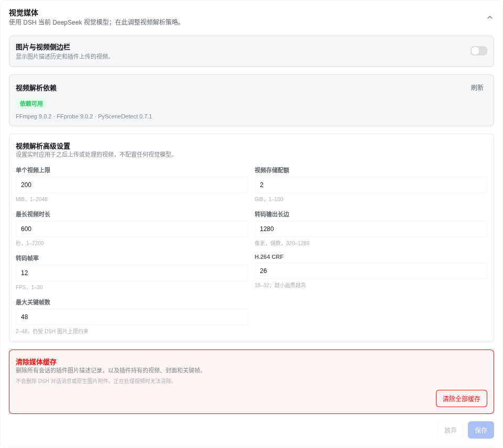Click the 视觉媒体 heading
The image size is (503, 448).
[24, 13]
